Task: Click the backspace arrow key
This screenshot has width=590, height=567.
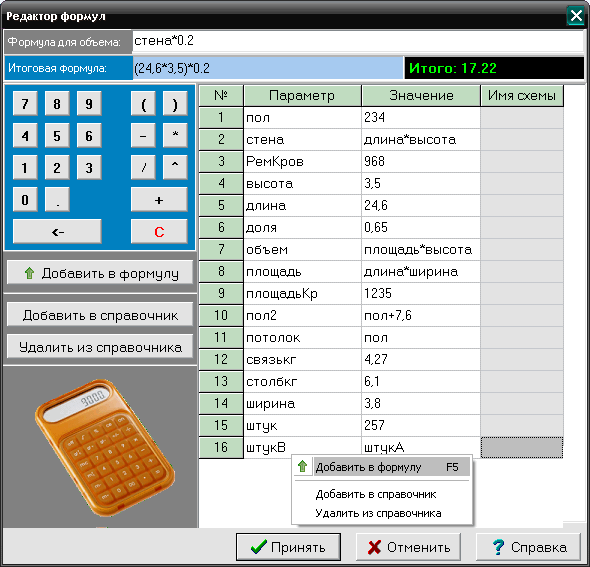Action: [x=57, y=231]
